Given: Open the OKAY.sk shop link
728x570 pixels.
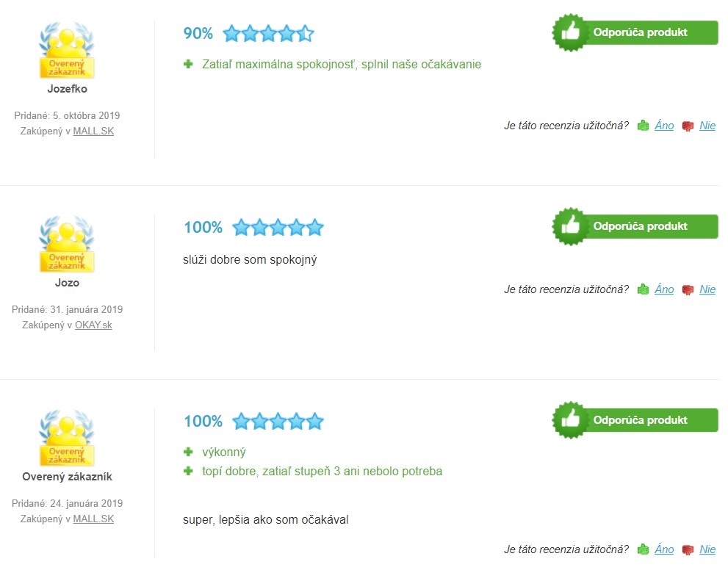Looking at the screenshot, I should click(93, 325).
